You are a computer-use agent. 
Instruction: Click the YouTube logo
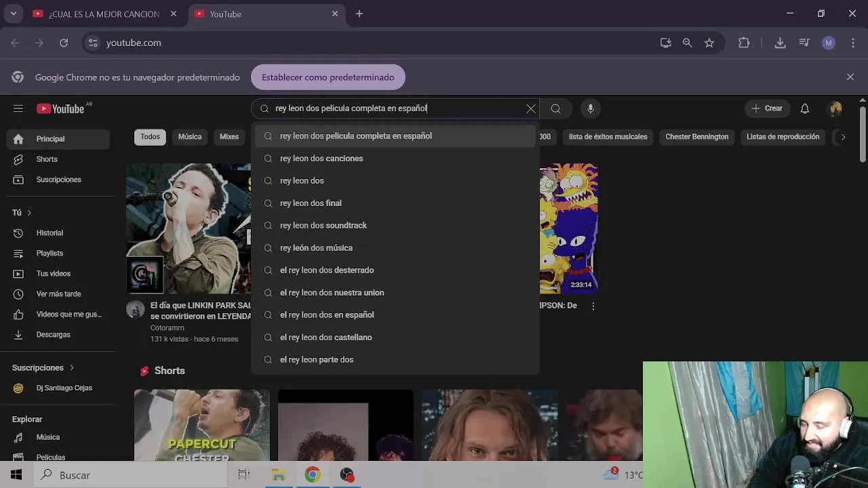tap(61, 108)
